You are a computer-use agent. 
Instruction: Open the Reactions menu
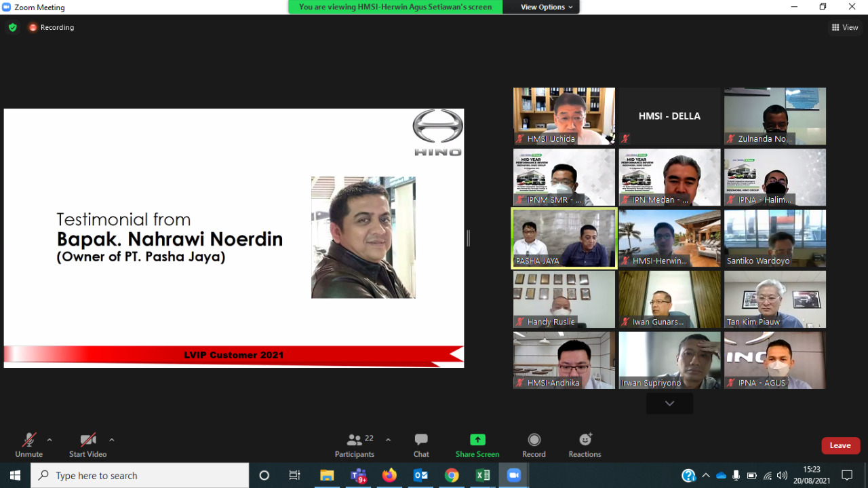585,445
